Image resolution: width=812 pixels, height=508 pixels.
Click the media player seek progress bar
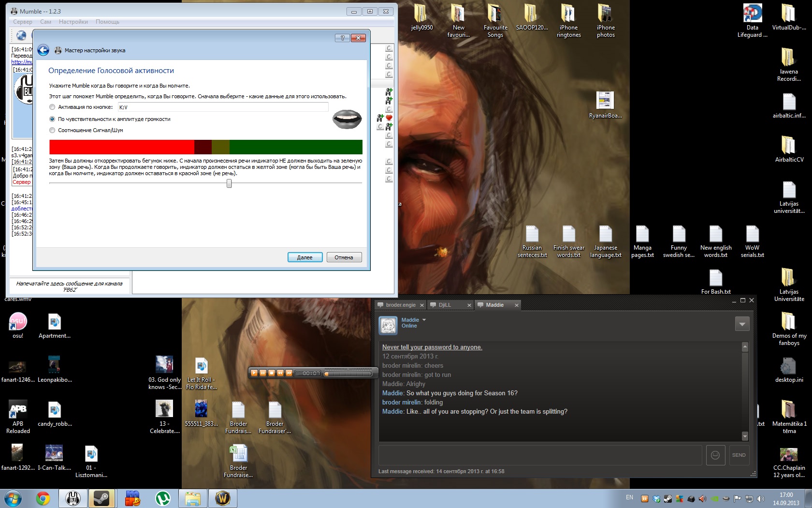click(x=348, y=373)
